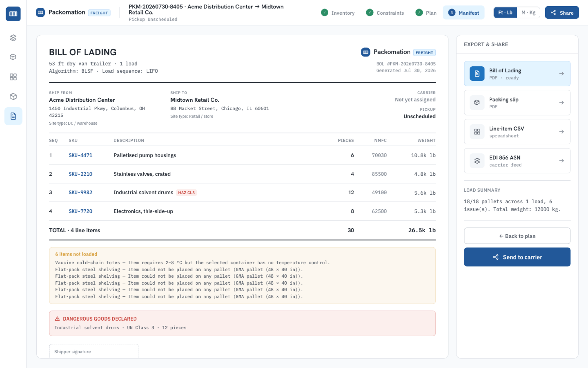
Task: Click the Packomation header brand icon
Action: (40, 12)
